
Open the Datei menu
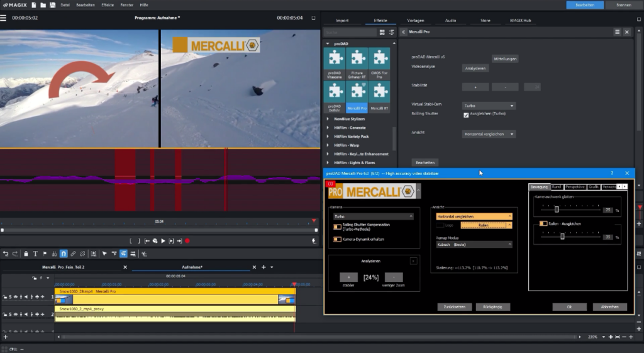(x=65, y=5)
